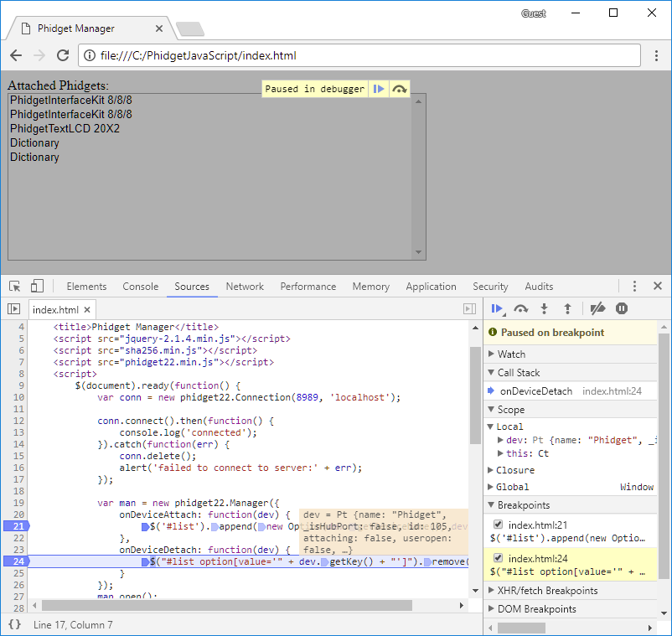Step into next function call

(545, 308)
